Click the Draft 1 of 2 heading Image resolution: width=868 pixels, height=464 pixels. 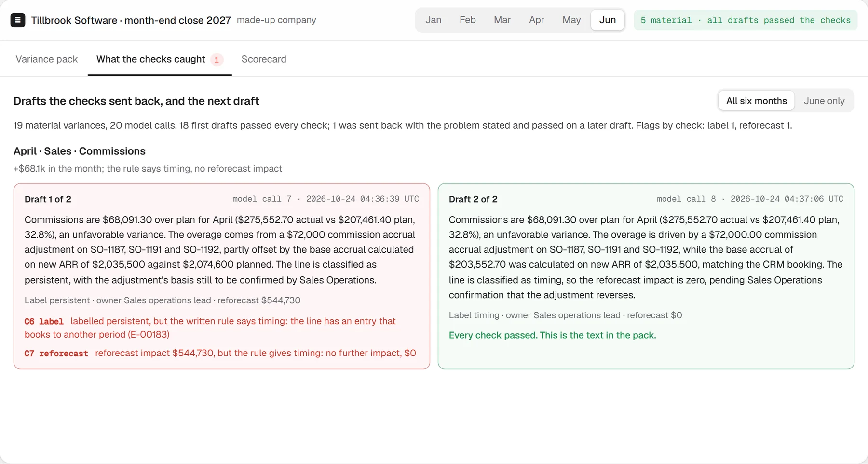pos(48,199)
